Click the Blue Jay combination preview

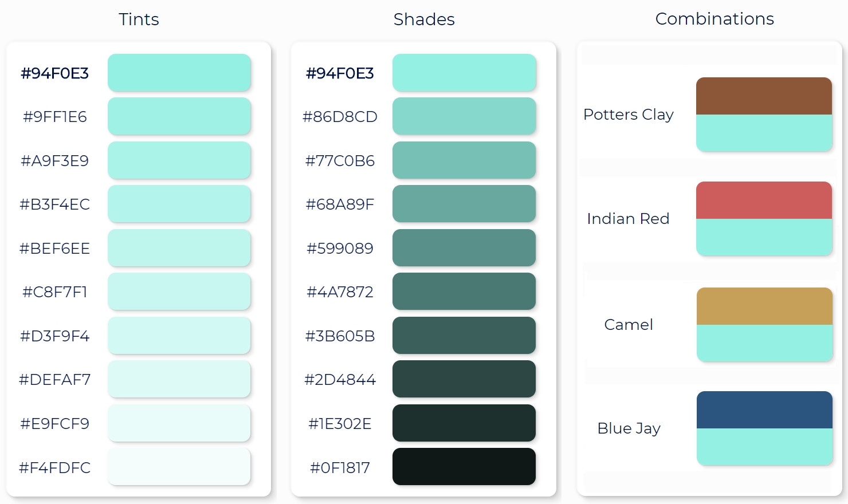764,428
